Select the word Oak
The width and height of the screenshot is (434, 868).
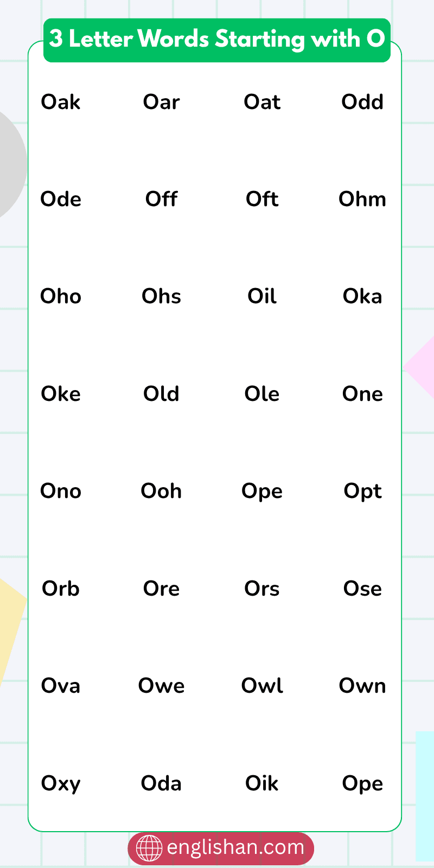pos(61,102)
